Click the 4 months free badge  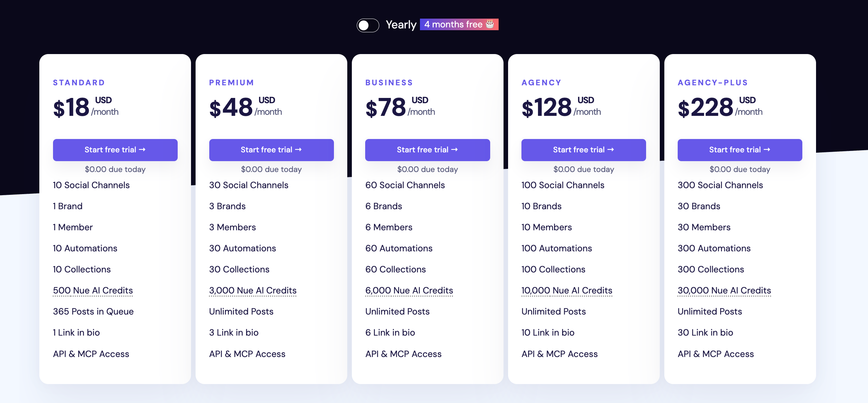[459, 24]
